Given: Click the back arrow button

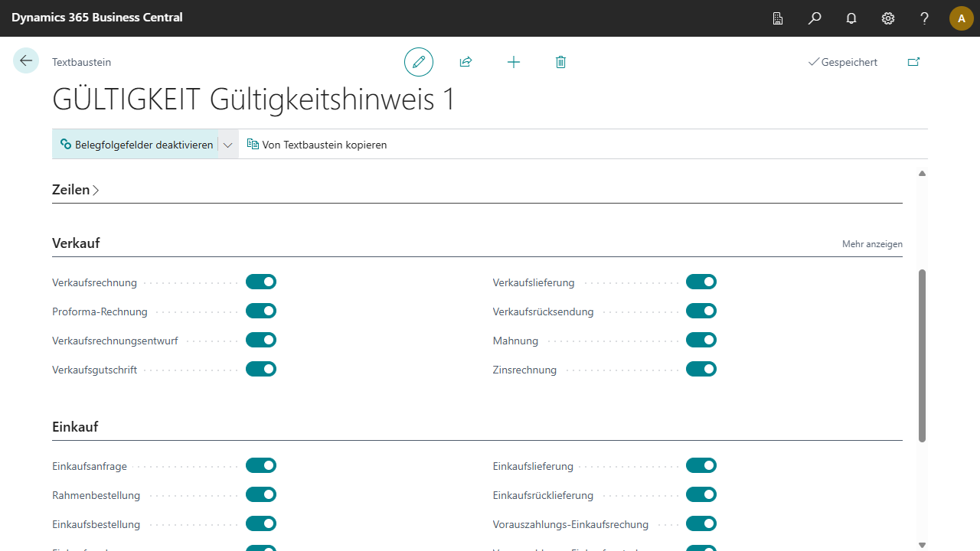Looking at the screenshot, I should 26,61.
